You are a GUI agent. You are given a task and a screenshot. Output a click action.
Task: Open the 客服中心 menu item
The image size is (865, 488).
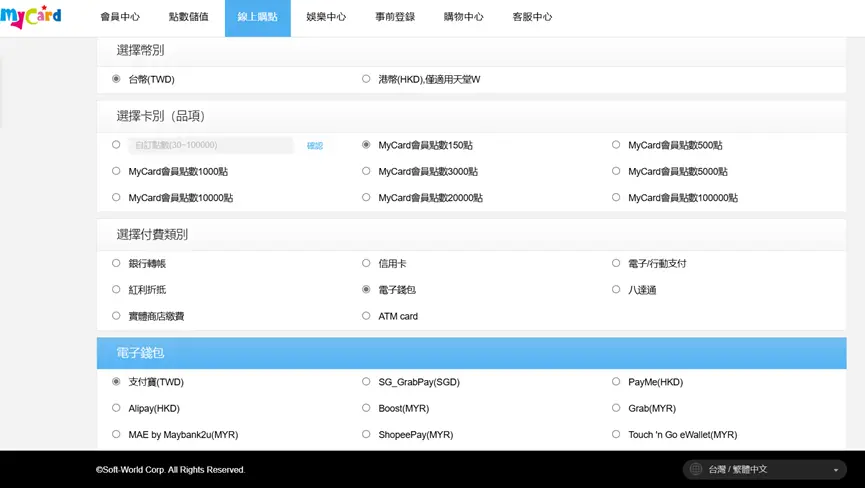tap(532, 17)
